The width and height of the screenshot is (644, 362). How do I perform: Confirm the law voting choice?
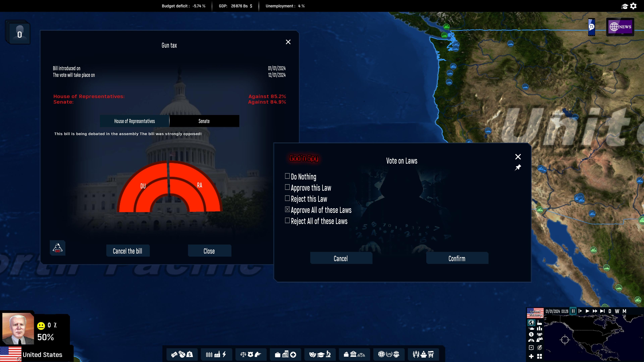click(457, 258)
